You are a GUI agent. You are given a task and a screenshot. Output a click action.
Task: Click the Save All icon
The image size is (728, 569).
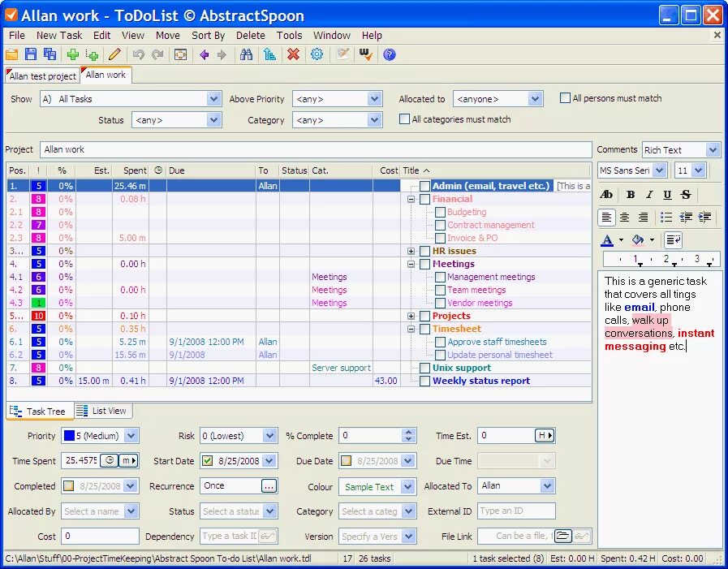(50, 54)
